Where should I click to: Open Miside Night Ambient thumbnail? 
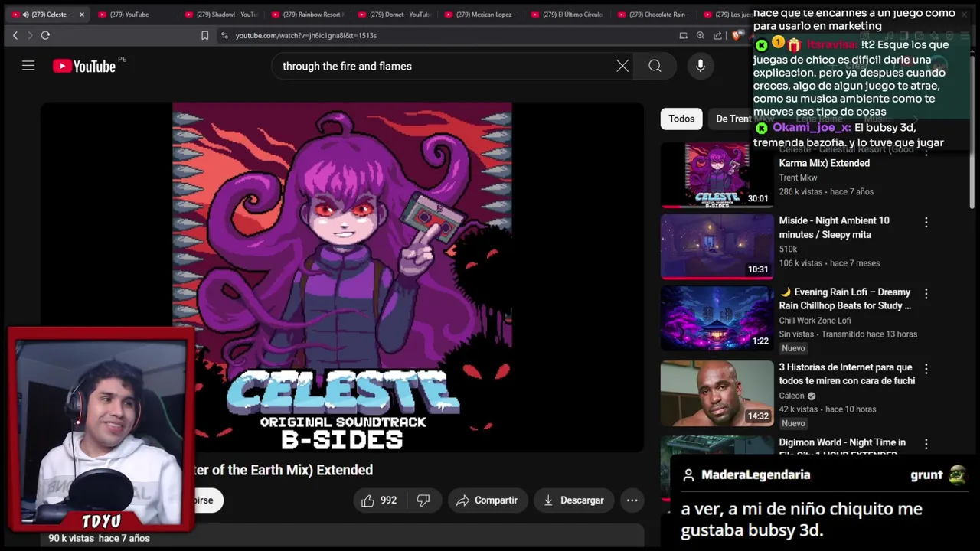pyautogui.click(x=717, y=246)
